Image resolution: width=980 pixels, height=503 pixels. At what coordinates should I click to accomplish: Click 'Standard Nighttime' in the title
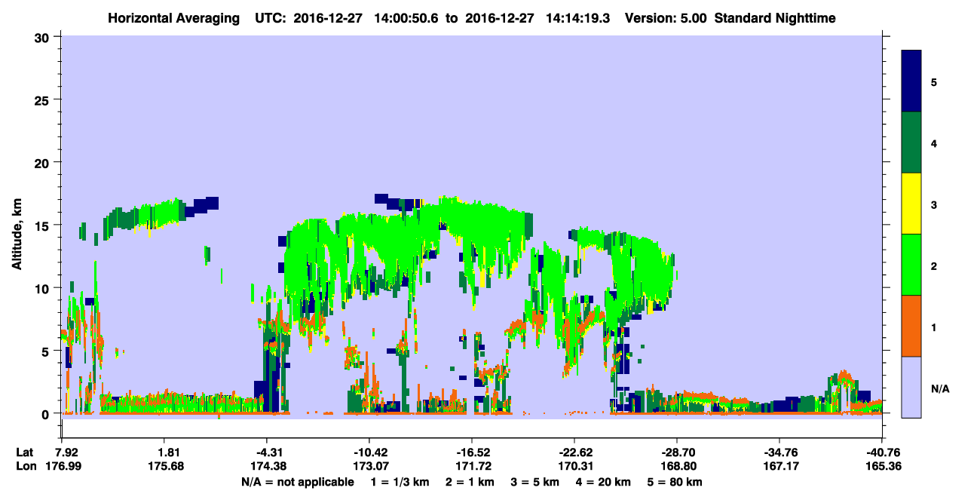coord(776,17)
